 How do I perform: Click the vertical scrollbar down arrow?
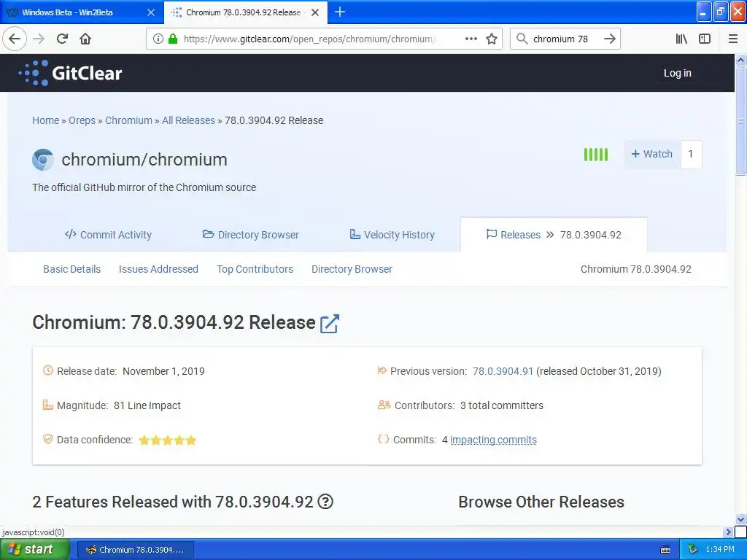click(x=741, y=519)
